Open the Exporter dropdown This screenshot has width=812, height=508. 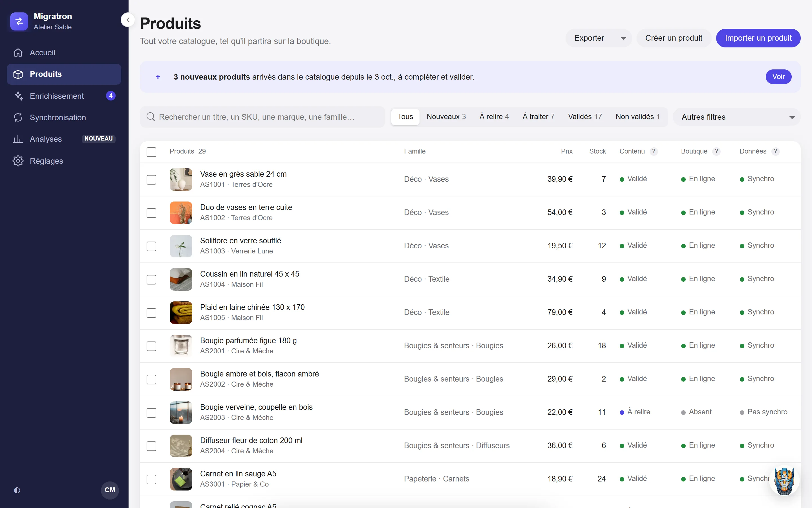598,38
